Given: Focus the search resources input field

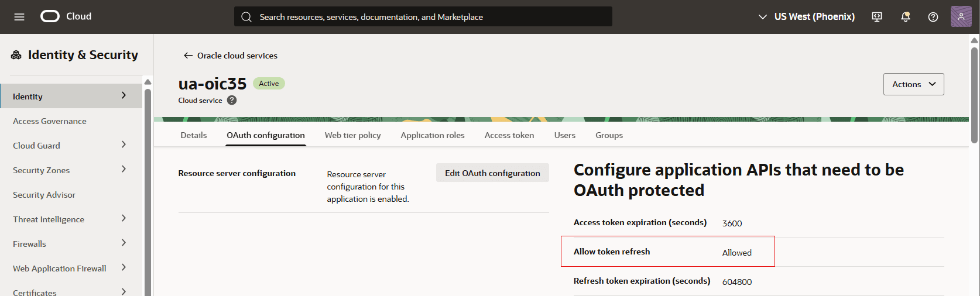Looking at the screenshot, I should [x=423, y=16].
